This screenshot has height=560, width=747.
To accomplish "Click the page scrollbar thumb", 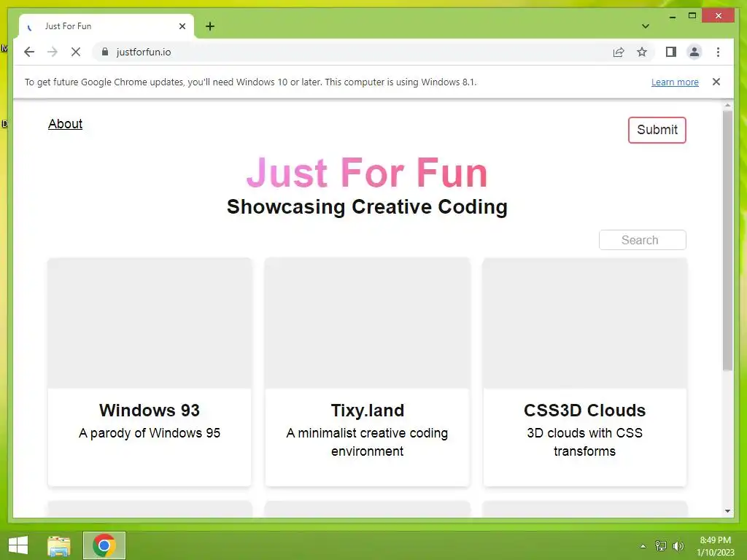I will pos(727,241).
